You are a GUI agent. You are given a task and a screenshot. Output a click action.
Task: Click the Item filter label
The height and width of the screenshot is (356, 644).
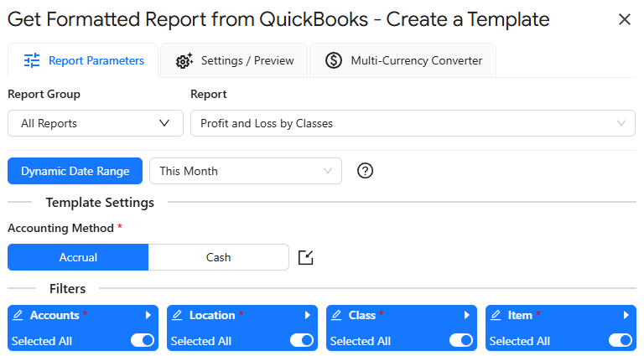[x=520, y=315]
